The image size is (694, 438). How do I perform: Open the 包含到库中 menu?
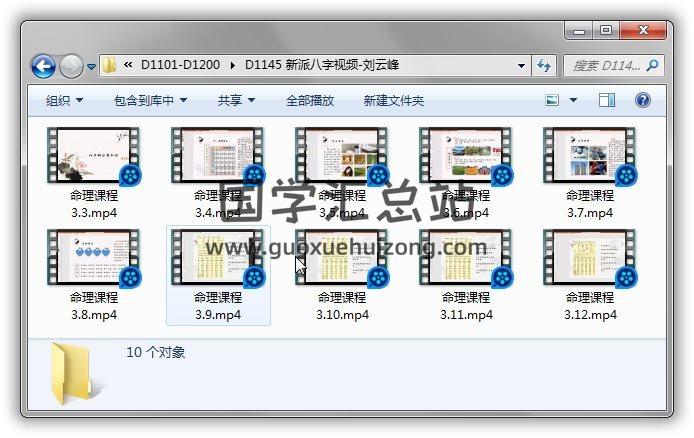click(150, 100)
